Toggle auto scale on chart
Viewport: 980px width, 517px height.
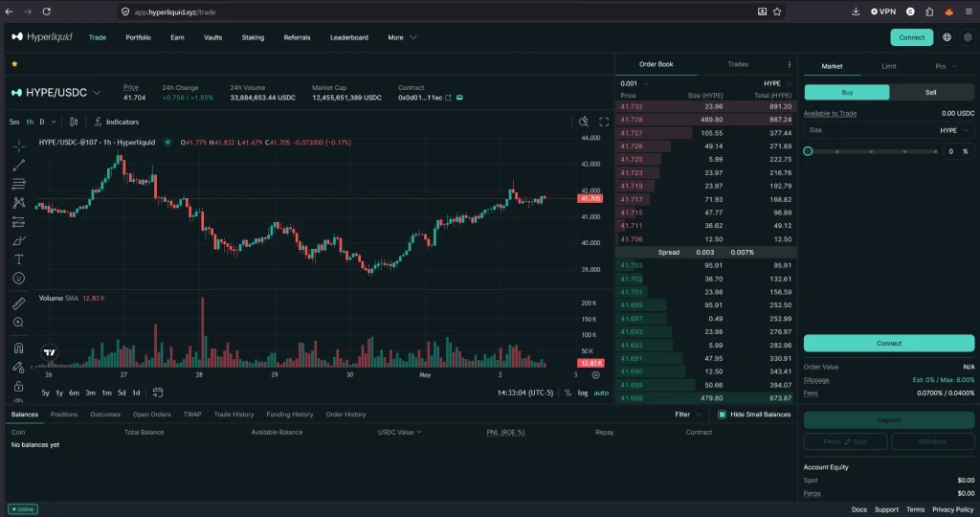(x=601, y=393)
